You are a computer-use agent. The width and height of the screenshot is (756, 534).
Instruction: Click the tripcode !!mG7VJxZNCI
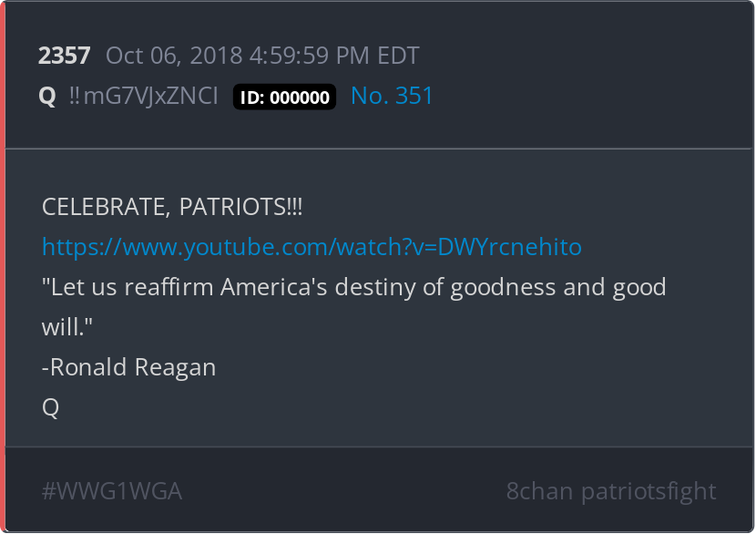click(144, 96)
